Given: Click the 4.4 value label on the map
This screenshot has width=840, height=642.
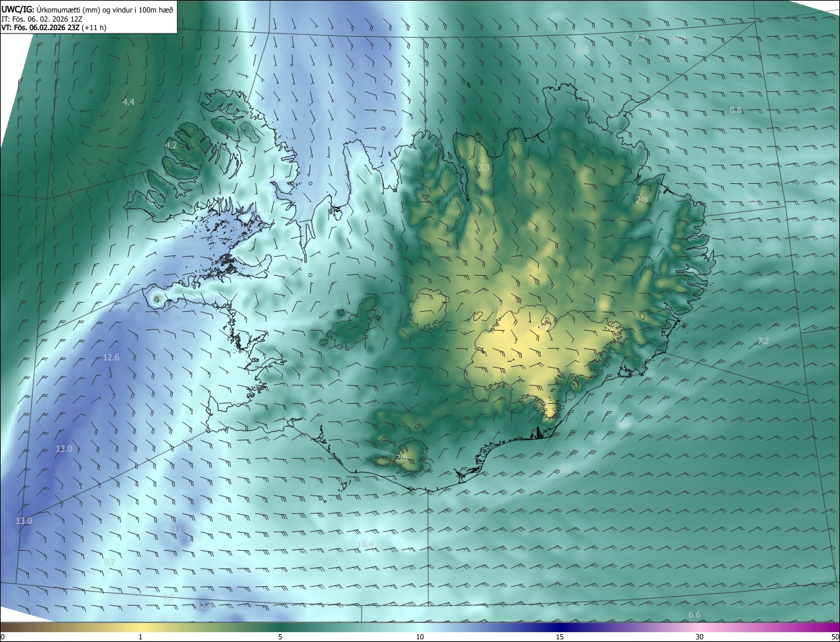Looking at the screenshot, I should (129, 102).
